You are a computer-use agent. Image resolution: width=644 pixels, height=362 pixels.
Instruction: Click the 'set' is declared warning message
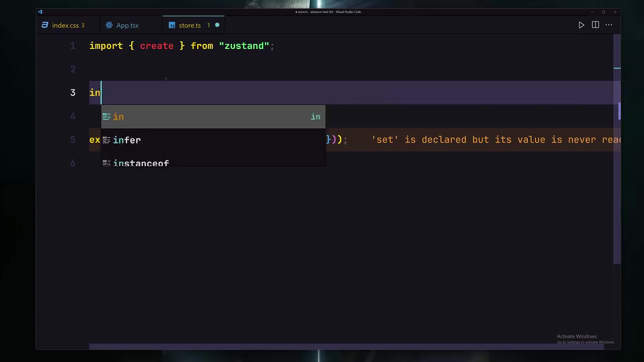496,140
